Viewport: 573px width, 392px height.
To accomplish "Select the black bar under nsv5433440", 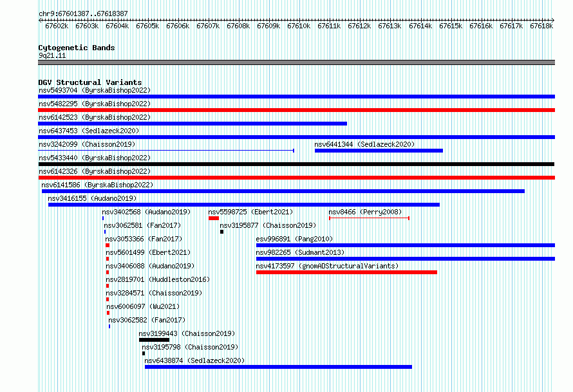I will [x=296, y=164].
